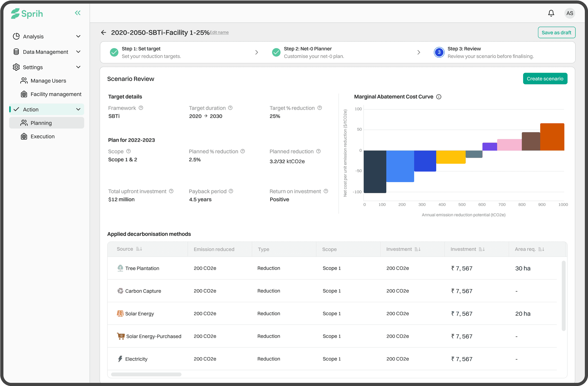This screenshot has height=386, width=588.
Task: Click the orange bar in cost curve
Action: (552, 137)
